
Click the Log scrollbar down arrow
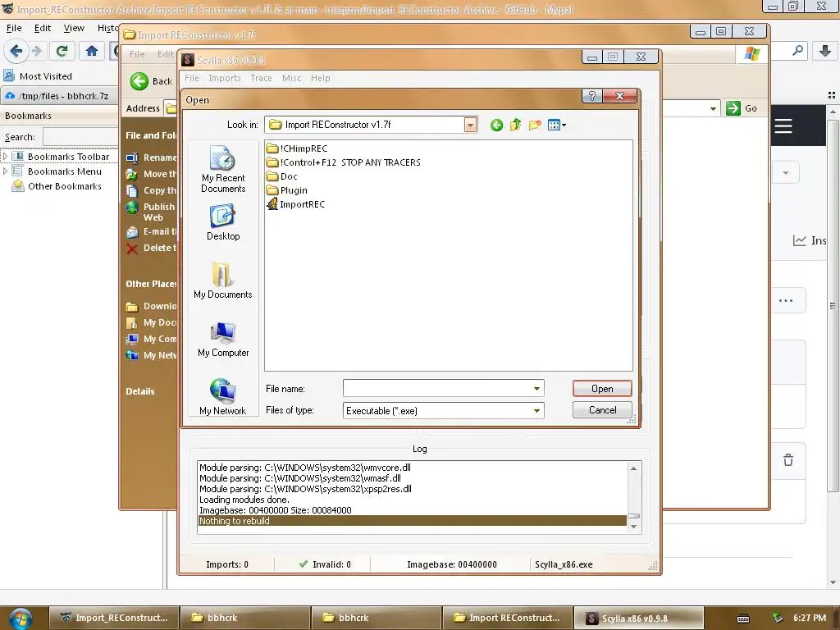tap(634, 527)
